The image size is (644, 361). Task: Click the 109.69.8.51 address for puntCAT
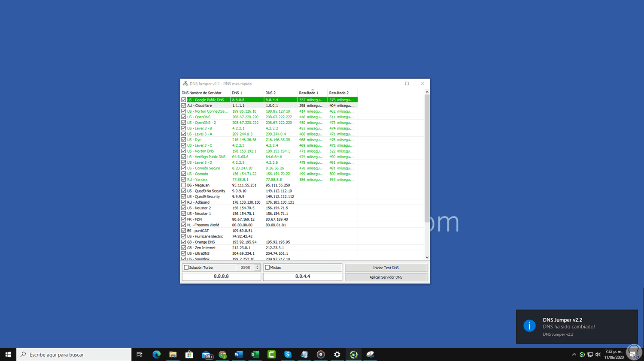[x=242, y=231]
